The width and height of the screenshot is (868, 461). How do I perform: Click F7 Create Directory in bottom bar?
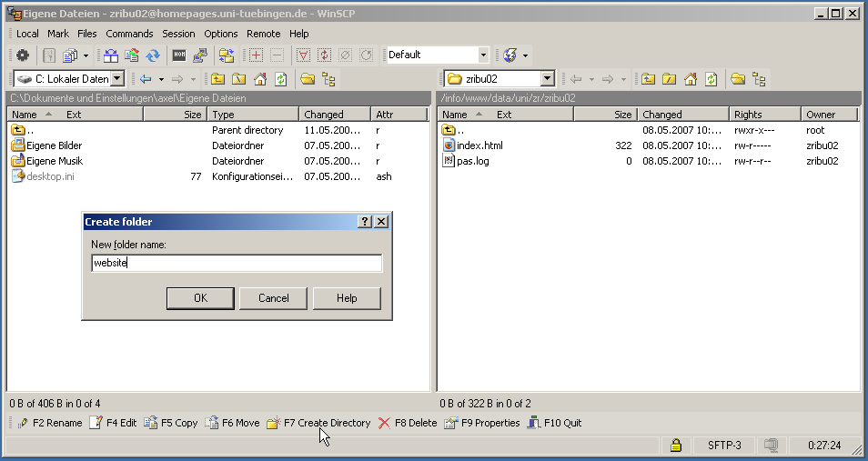point(318,423)
